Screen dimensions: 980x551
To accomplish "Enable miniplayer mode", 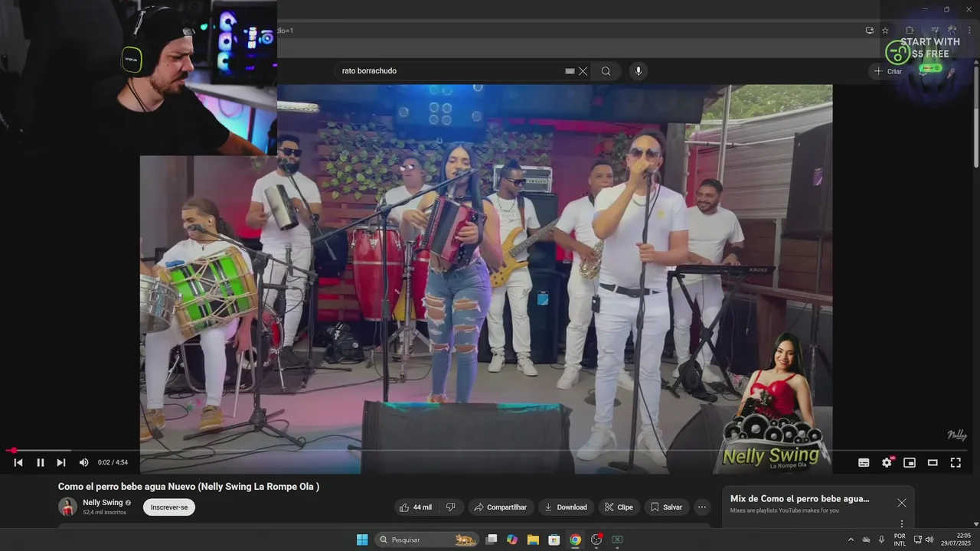I will [910, 462].
